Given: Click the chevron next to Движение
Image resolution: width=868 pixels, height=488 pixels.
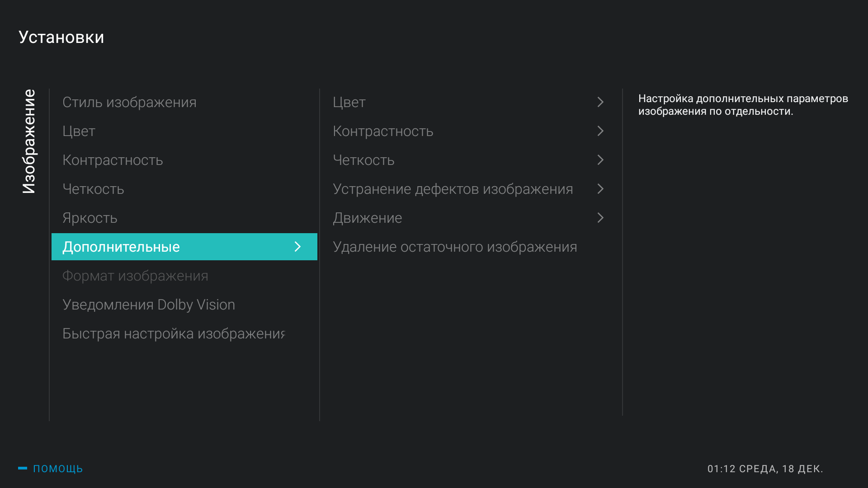Looking at the screenshot, I should coord(600,218).
